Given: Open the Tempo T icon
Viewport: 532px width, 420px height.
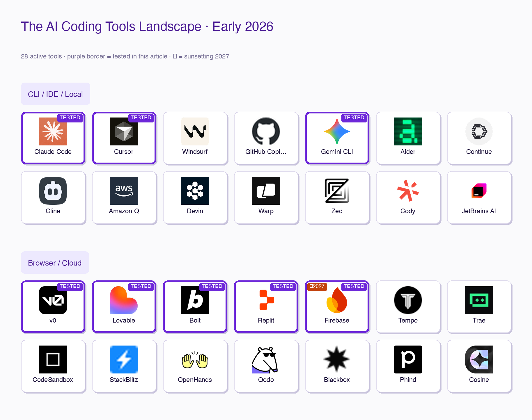Looking at the screenshot, I should pos(408,300).
